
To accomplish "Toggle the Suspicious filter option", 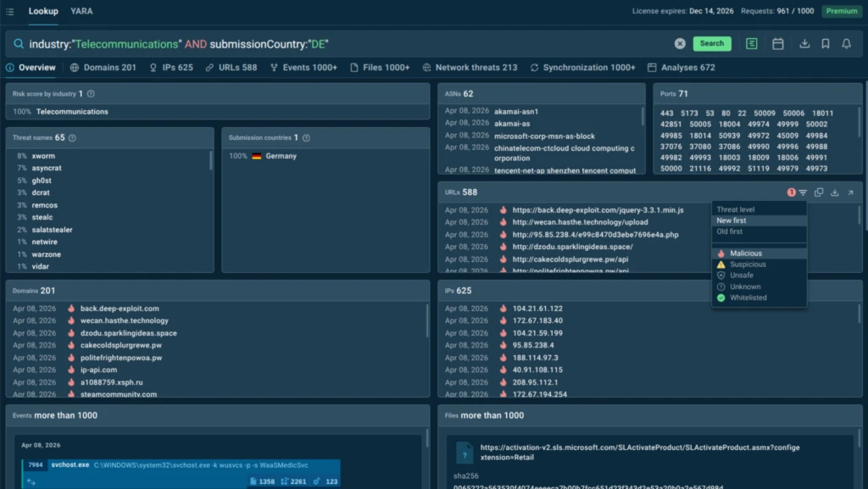I will (748, 264).
